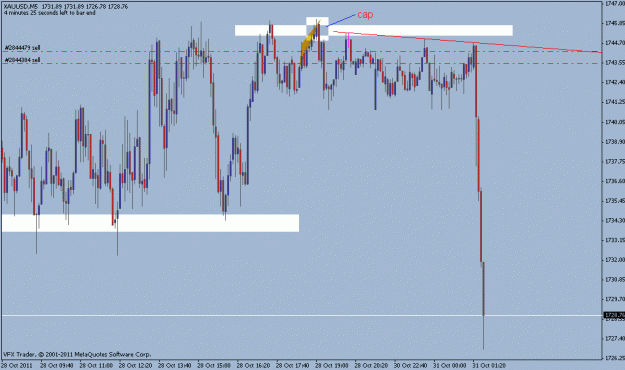625x370 pixels.
Task: Click the current price label on price axis
Action: [x=614, y=315]
